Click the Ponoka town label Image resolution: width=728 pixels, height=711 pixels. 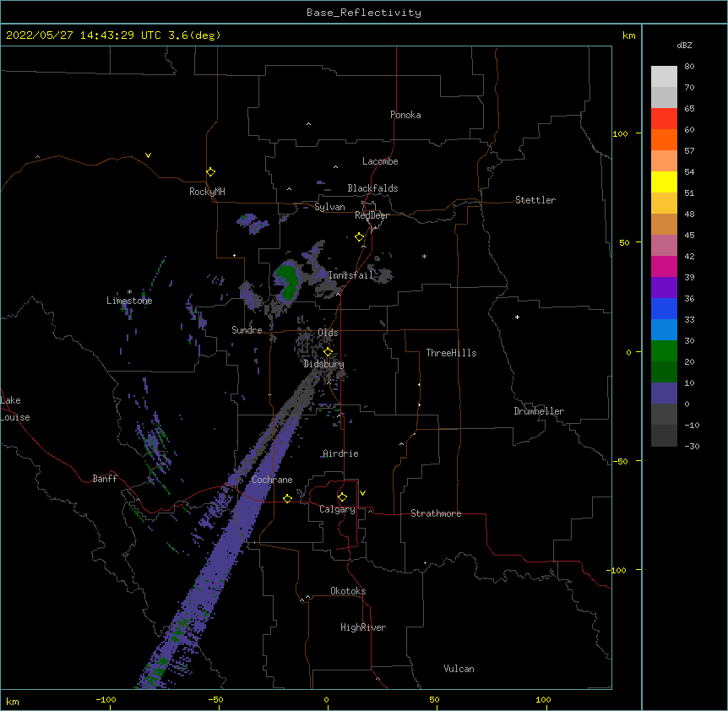[405, 115]
